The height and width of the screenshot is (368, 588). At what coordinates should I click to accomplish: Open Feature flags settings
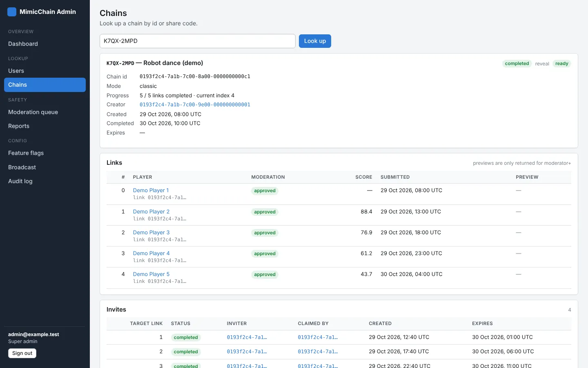[x=45, y=153]
